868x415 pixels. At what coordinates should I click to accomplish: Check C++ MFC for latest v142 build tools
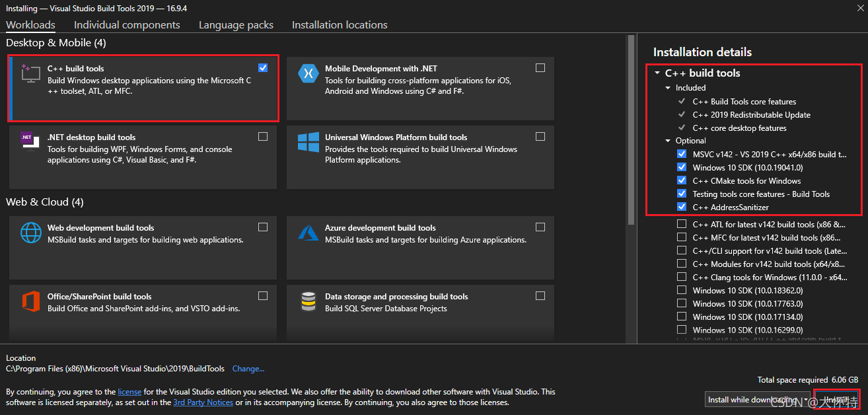coord(682,237)
